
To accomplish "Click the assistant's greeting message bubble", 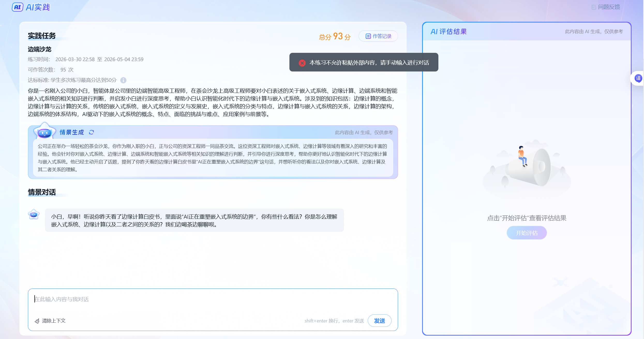I will (194, 220).
